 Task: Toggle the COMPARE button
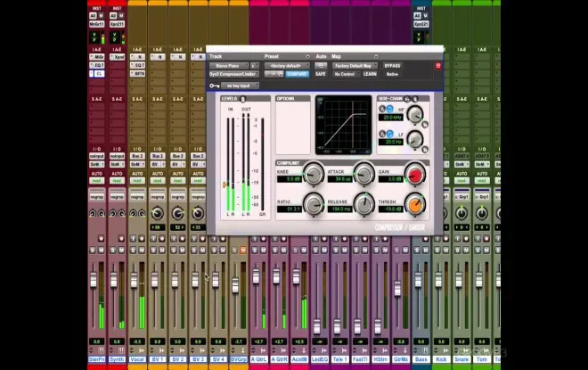[297, 74]
